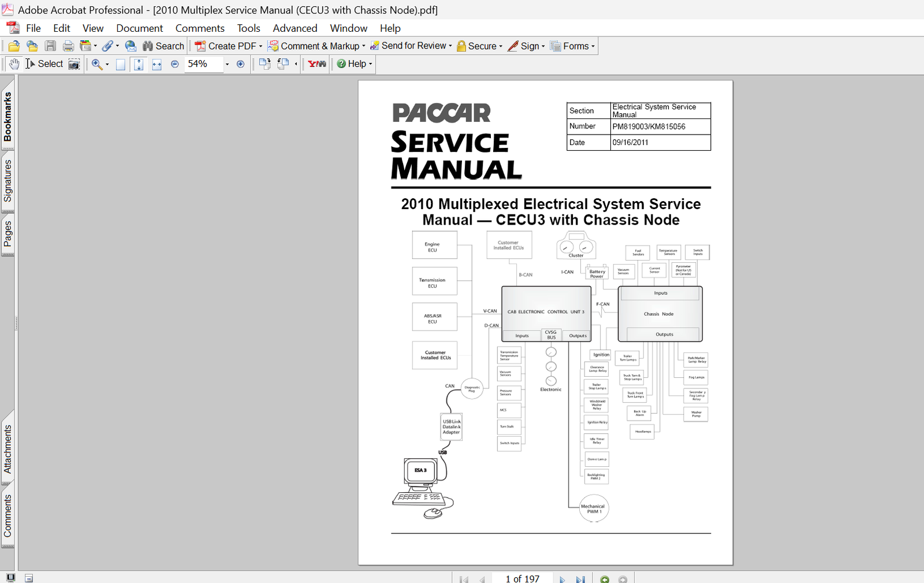
Task: Click the Yahoo search toolbar icon
Action: (x=317, y=64)
